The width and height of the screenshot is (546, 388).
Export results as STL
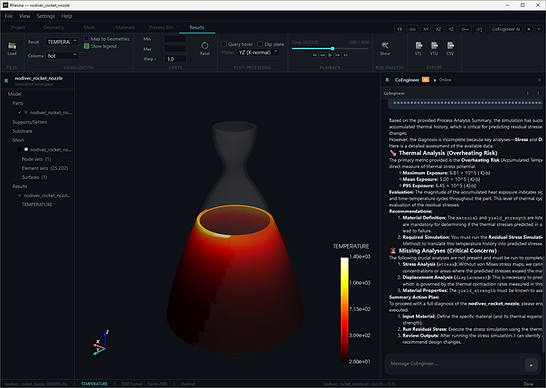tap(419, 48)
